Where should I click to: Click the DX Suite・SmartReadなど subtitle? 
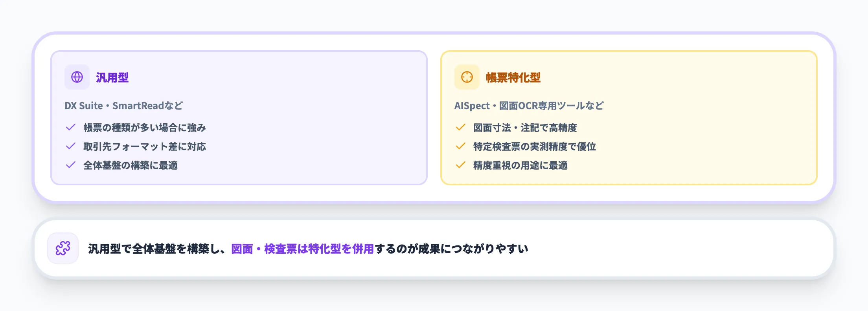point(123,106)
